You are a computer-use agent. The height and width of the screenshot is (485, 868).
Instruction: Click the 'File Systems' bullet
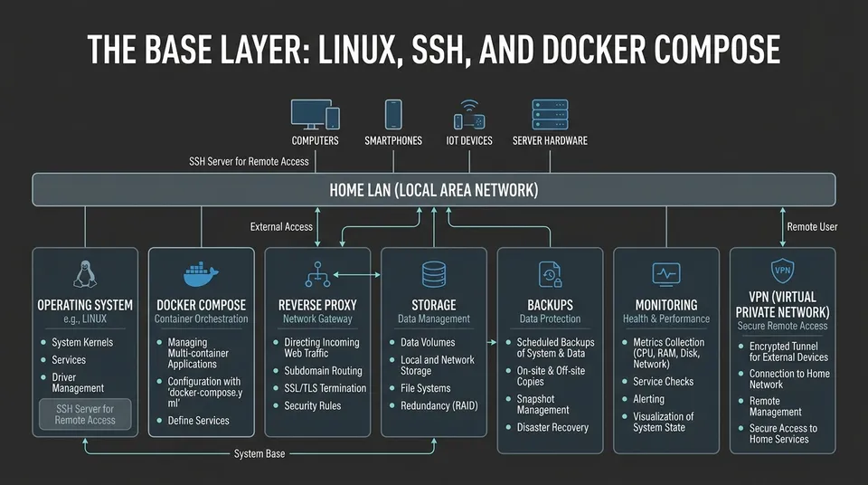click(x=425, y=388)
